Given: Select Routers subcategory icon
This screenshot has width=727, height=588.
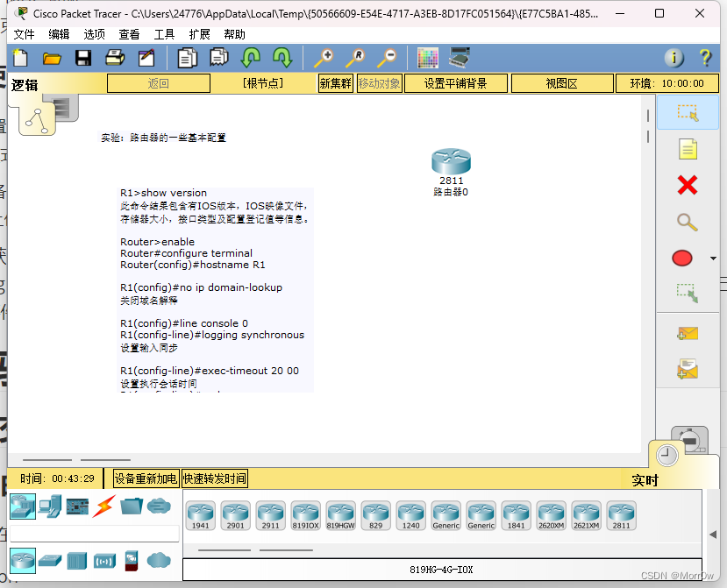Looking at the screenshot, I should 23,561.
